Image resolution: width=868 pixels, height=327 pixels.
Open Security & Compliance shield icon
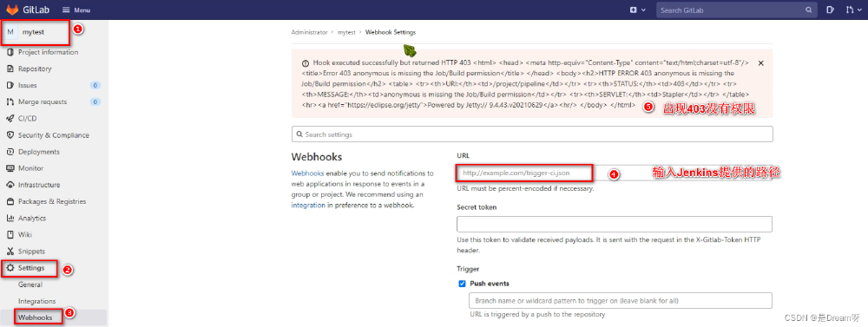coord(10,135)
